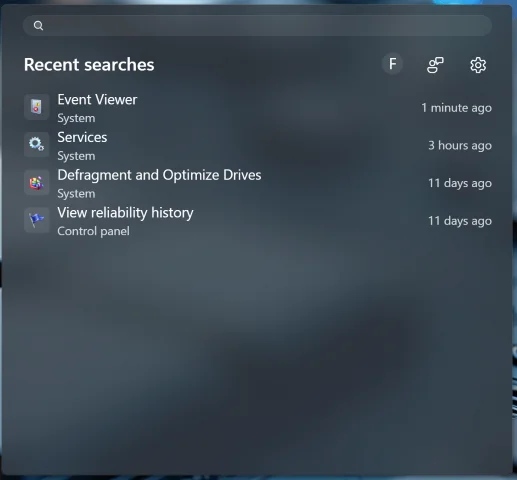This screenshot has height=480, width=517.
Task: Click System label under Event Viewer
Action: click(76, 118)
